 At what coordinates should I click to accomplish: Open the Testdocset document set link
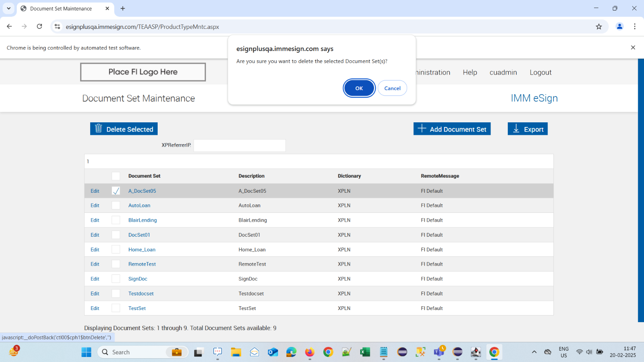pyautogui.click(x=141, y=293)
